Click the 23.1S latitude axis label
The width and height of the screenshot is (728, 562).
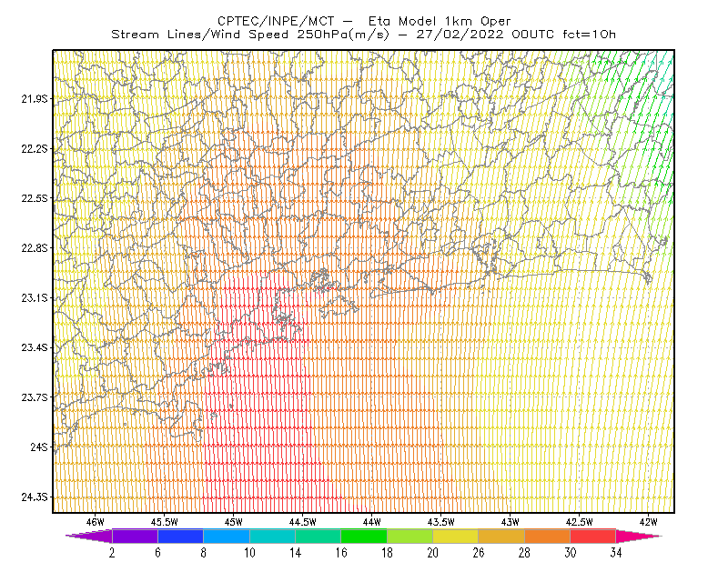point(35,298)
